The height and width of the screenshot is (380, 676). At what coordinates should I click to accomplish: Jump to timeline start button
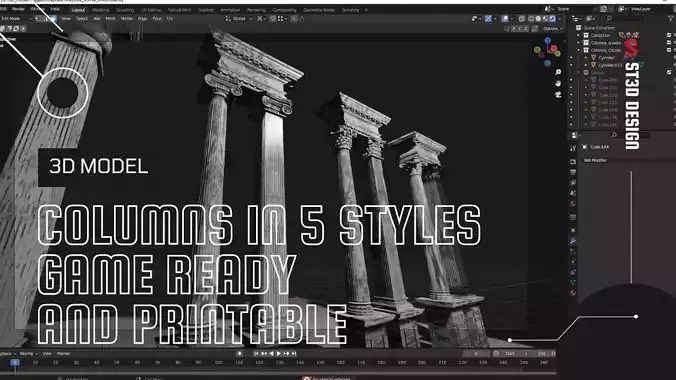point(256,354)
